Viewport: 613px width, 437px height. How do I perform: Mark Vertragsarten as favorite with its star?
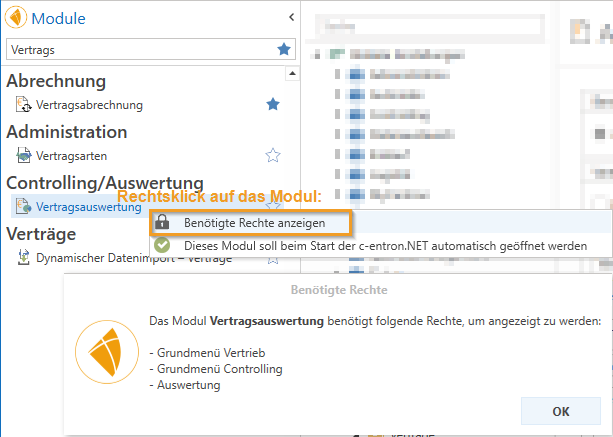click(272, 155)
